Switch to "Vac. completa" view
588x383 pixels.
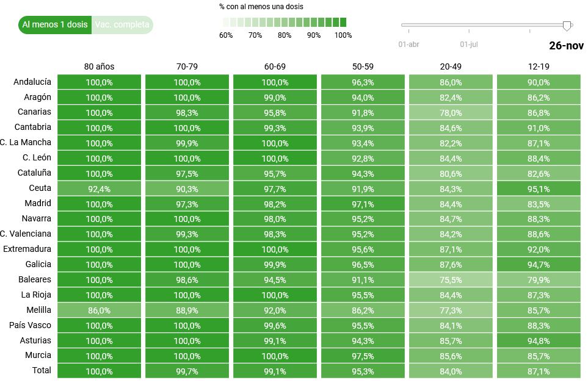pos(122,25)
